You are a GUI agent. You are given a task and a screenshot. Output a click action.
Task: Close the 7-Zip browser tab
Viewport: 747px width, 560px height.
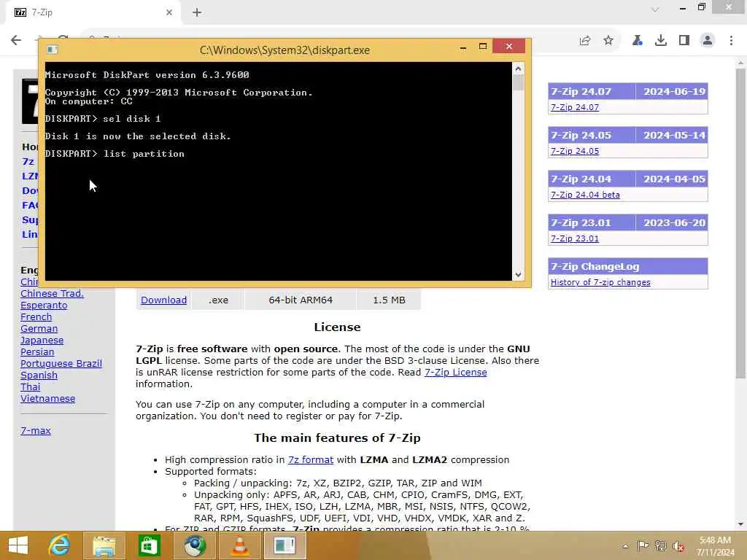pos(169,12)
